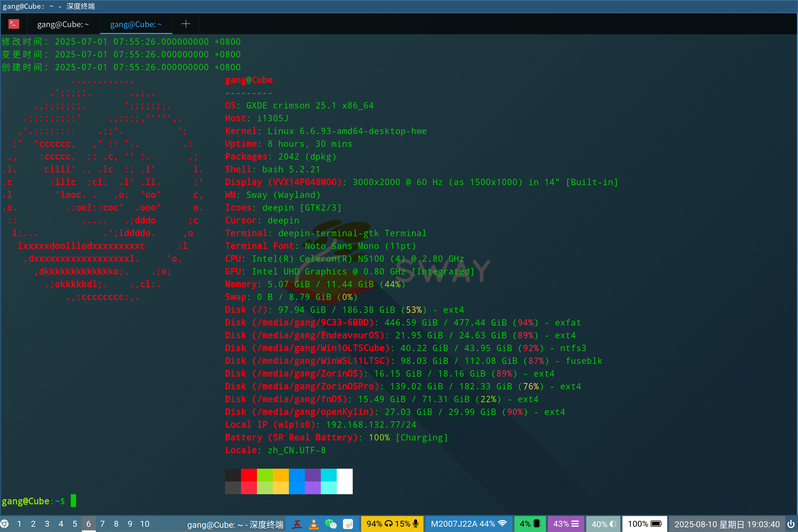Open the VLC cone tray icon
798x532 pixels.
314,524
